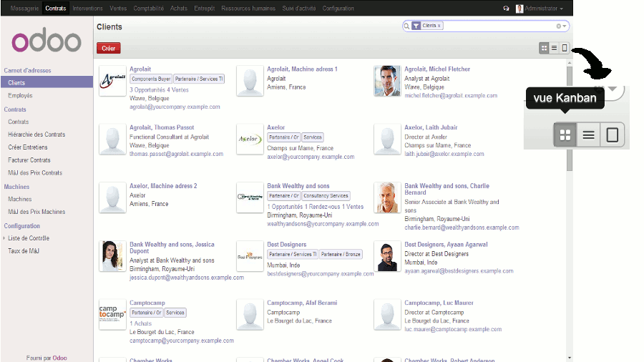Open the Entrepôt menu
Image resolution: width=644 pixels, height=362 pixels.
[204, 8]
